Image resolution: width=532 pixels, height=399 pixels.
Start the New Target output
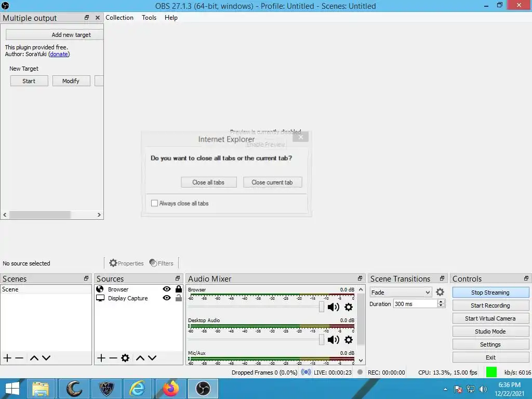click(x=29, y=81)
